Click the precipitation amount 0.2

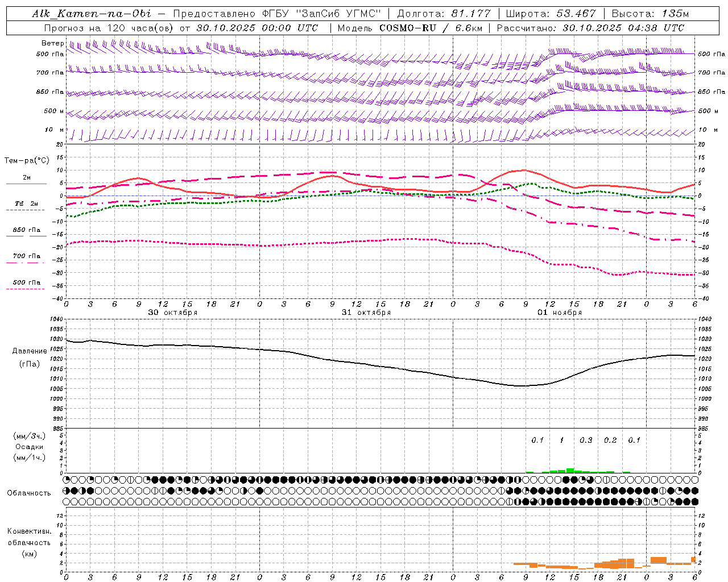(610, 440)
